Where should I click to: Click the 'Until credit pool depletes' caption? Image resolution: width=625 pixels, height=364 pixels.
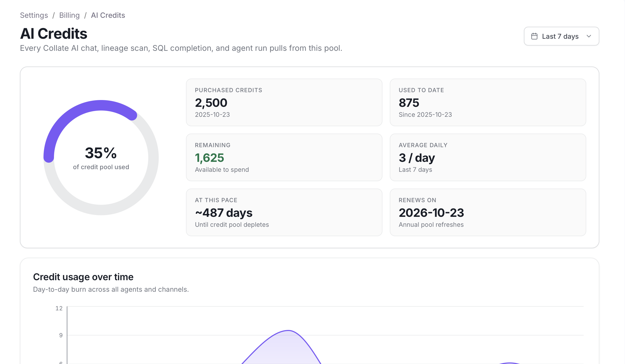coord(232,225)
